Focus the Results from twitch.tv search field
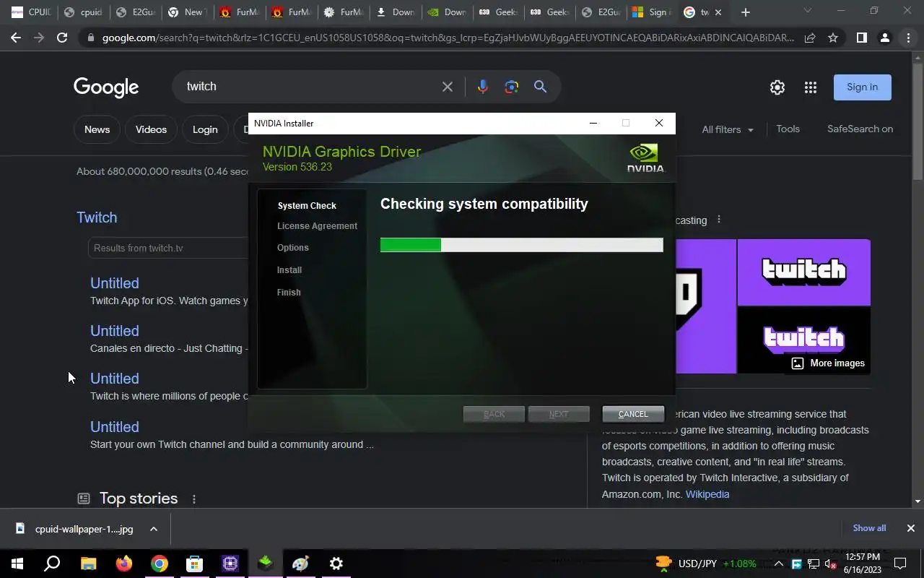 [168, 248]
